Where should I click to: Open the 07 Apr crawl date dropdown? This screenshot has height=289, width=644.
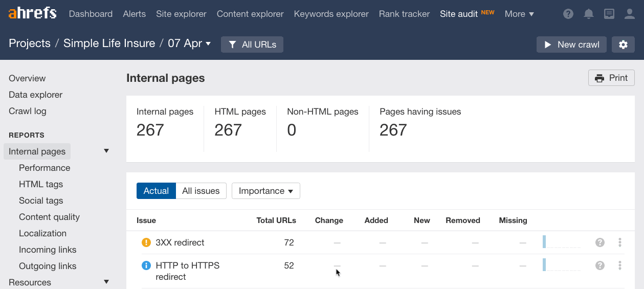point(190,43)
